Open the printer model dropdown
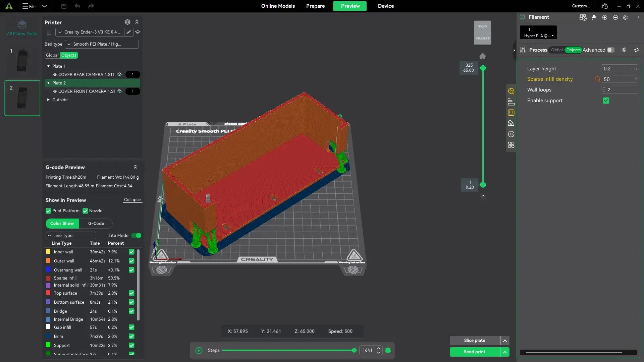 tap(90, 32)
